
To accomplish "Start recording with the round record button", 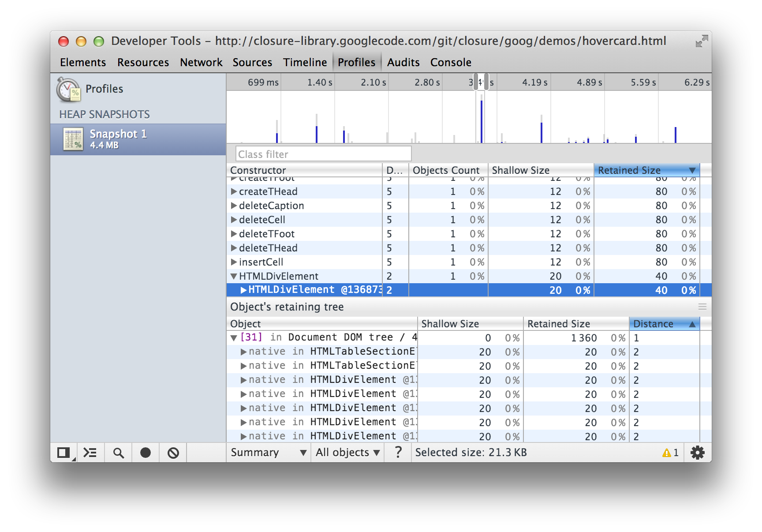I will point(146,453).
